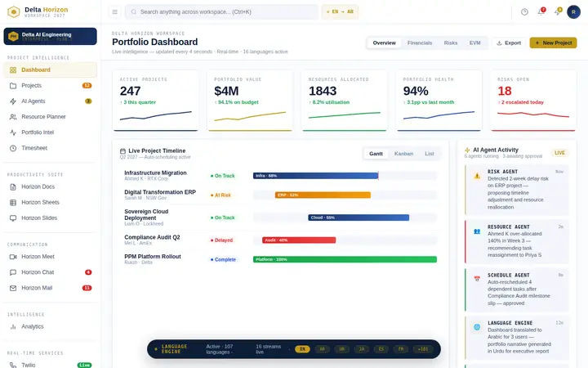
Task: Click the Horizon Slides monitor icon
Action: [13, 218]
